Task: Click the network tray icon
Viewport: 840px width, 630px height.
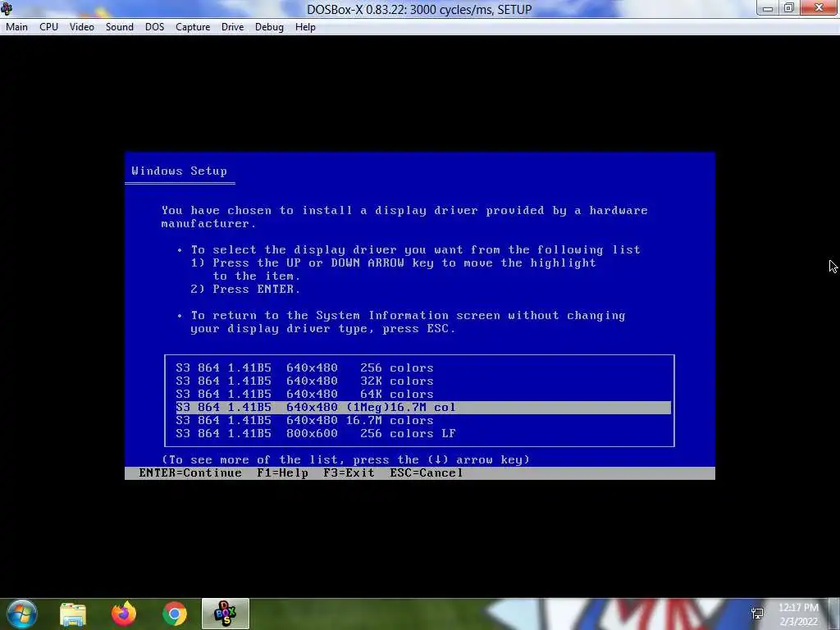Action: pos(757,614)
